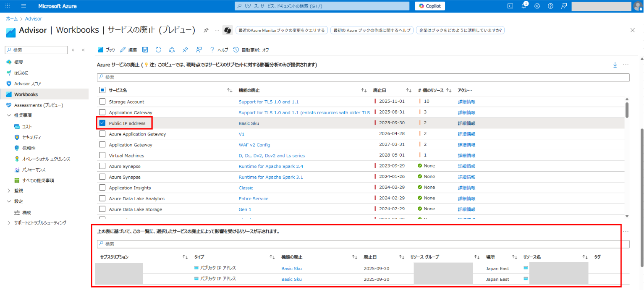Expand サポートとトラブルシューティング section

9,223
